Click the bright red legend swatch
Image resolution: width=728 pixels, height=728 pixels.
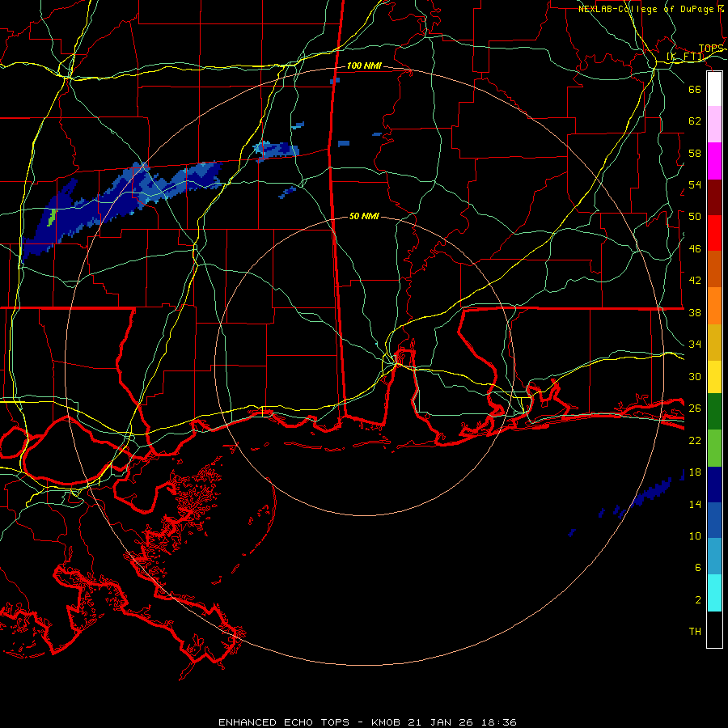[x=714, y=233]
